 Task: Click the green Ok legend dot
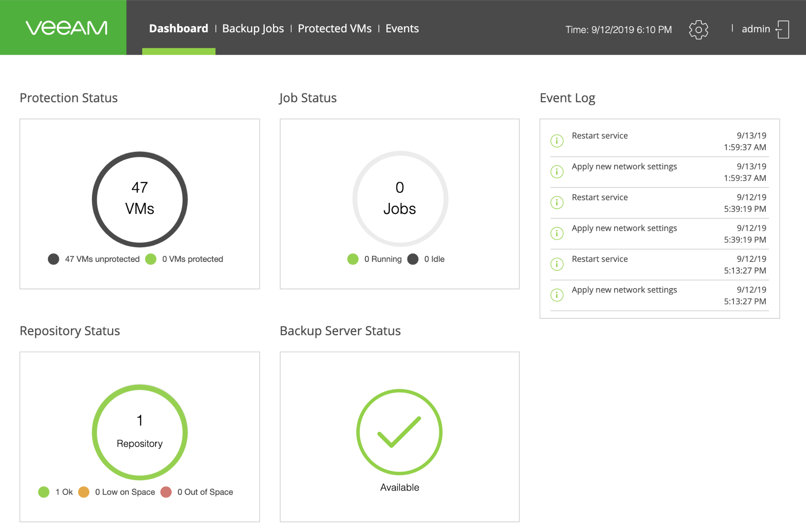(x=44, y=492)
